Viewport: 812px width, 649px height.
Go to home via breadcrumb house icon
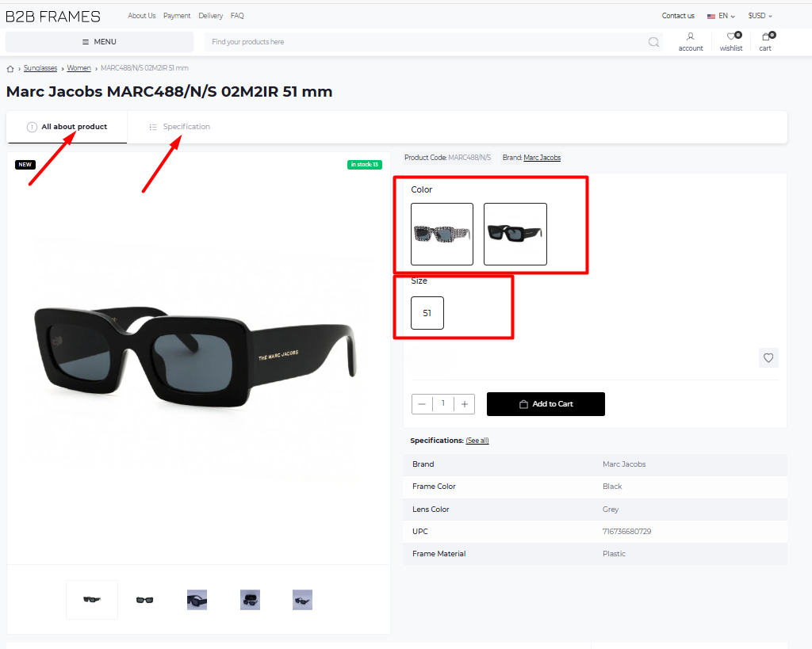(x=10, y=68)
